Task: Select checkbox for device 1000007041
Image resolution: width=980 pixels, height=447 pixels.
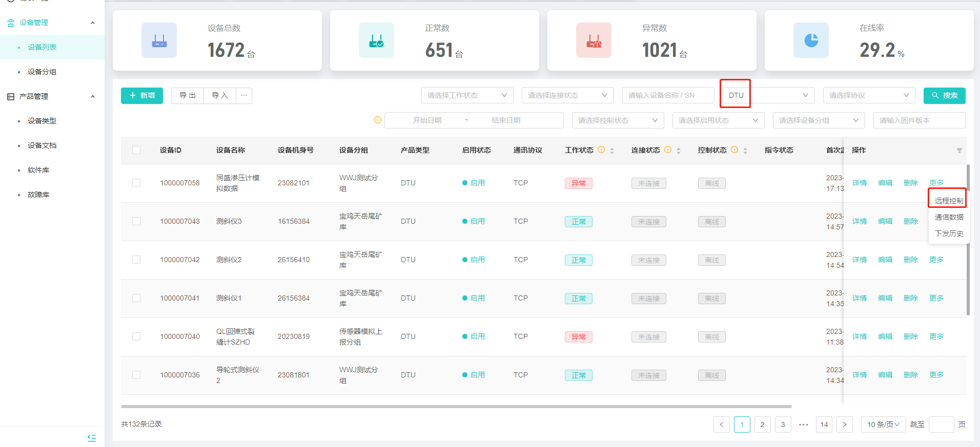Action: (x=136, y=298)
